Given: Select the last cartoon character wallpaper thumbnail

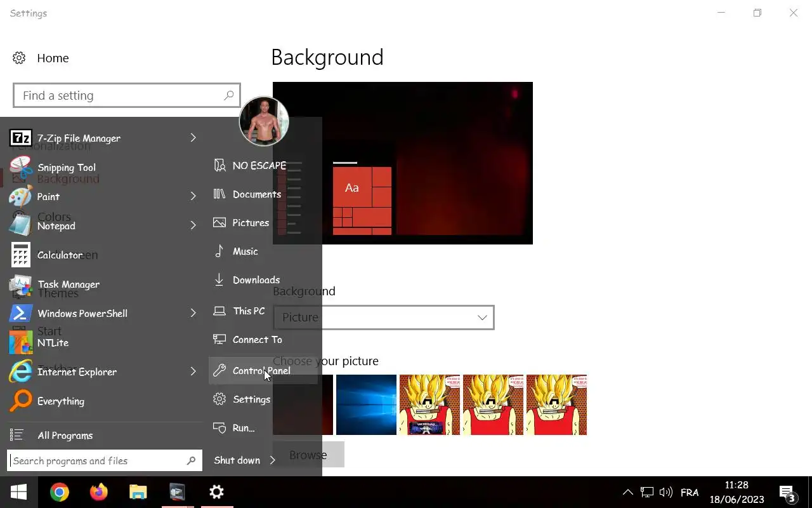Looking at the screenshot, I should [556, 404].
